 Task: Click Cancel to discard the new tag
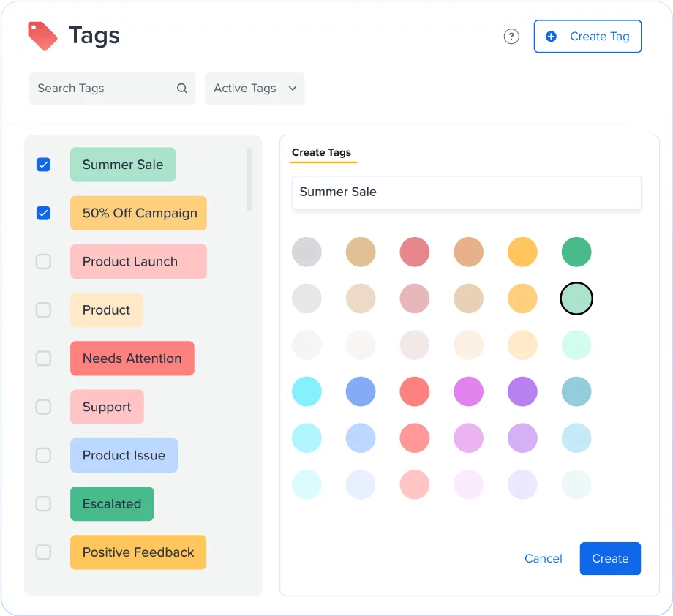click(x=543, y=558)
